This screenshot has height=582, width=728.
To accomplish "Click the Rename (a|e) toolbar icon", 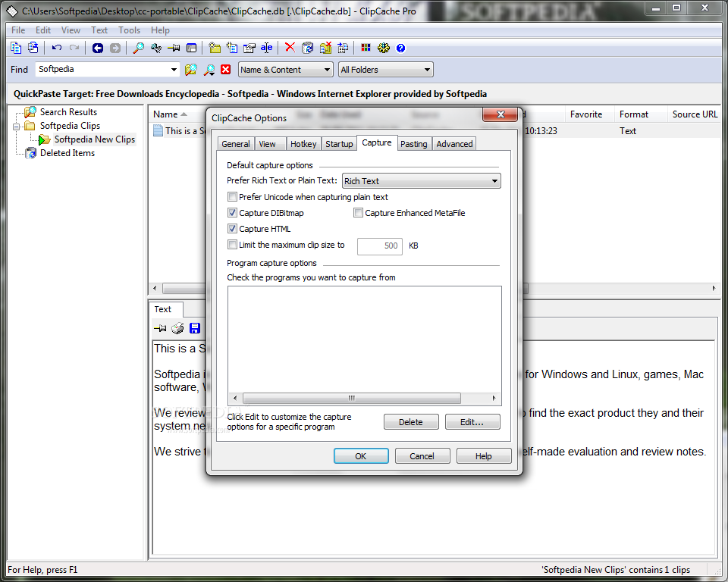I will [266, 48].
